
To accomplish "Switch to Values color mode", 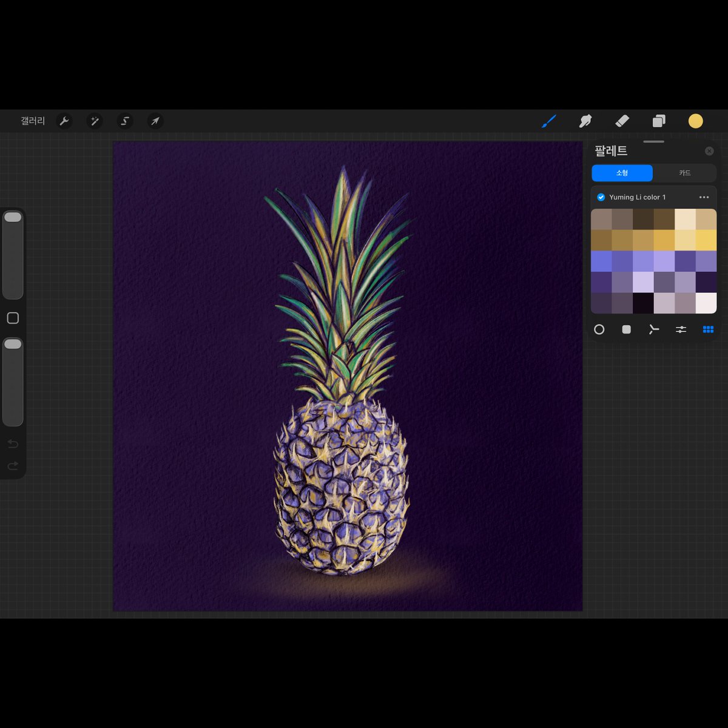I will click(x=681, y=329).
